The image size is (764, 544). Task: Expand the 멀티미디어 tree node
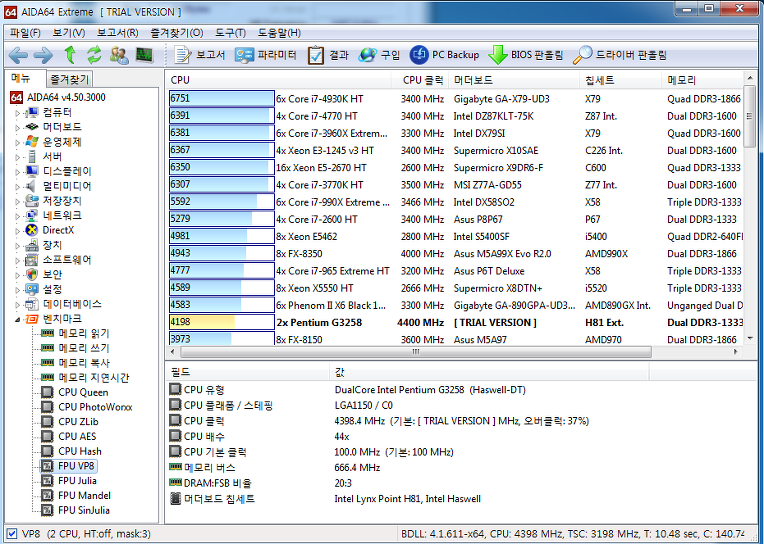(17, 186)
